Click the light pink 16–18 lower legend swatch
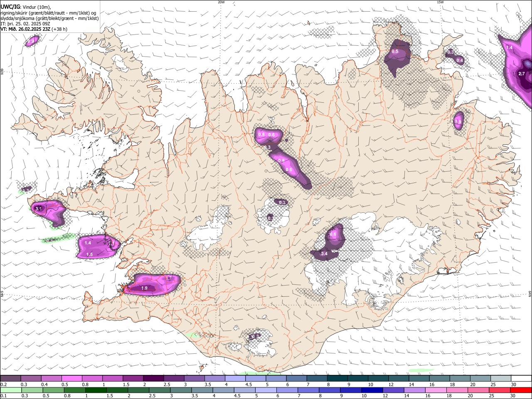 pyautogui.click(x=435, y=390)
